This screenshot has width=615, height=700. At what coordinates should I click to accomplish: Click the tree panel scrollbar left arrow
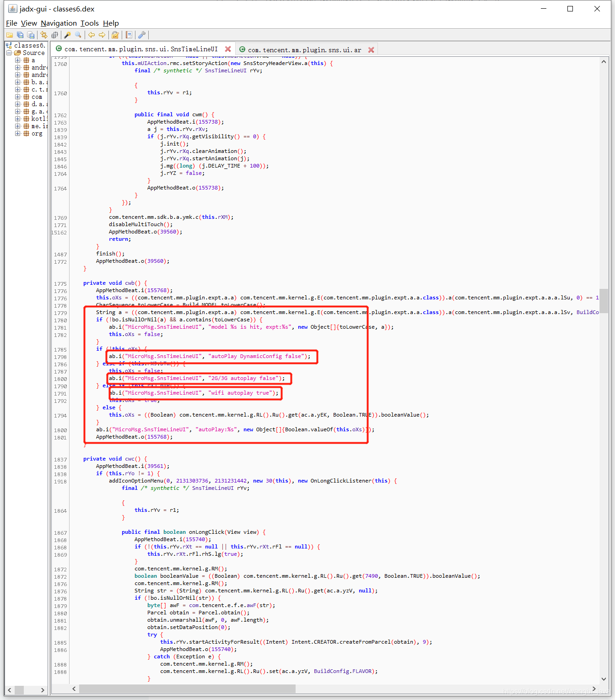(x=10, y=690)
